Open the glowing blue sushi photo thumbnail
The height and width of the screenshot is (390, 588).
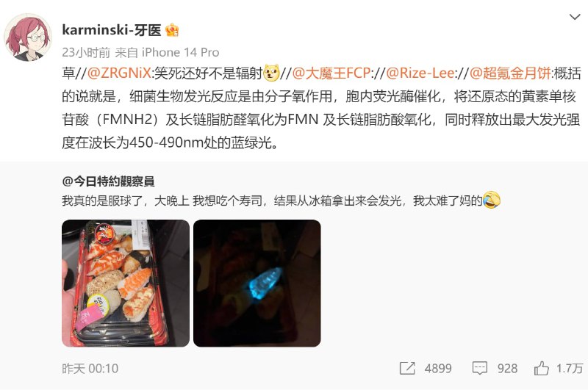[257, 284]
